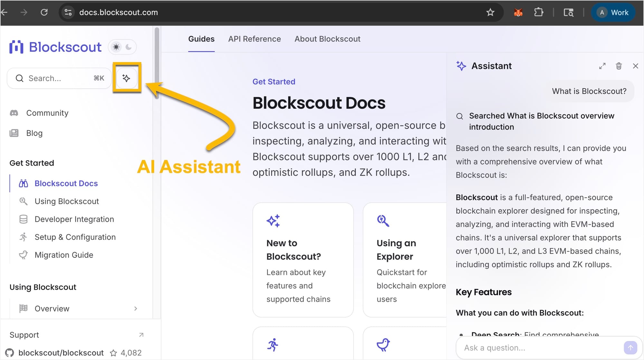This screenshot has height=360, width=644.
Task: Visit the blockscout/blockscout GitHub repository
Action: (x=61, y=353)
